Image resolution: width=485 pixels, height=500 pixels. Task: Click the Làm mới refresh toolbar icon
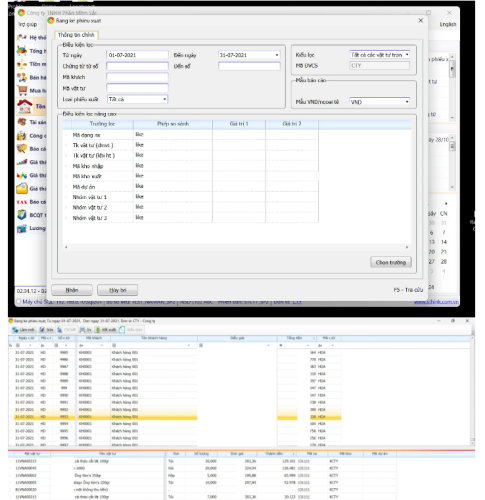coord(15,330)
